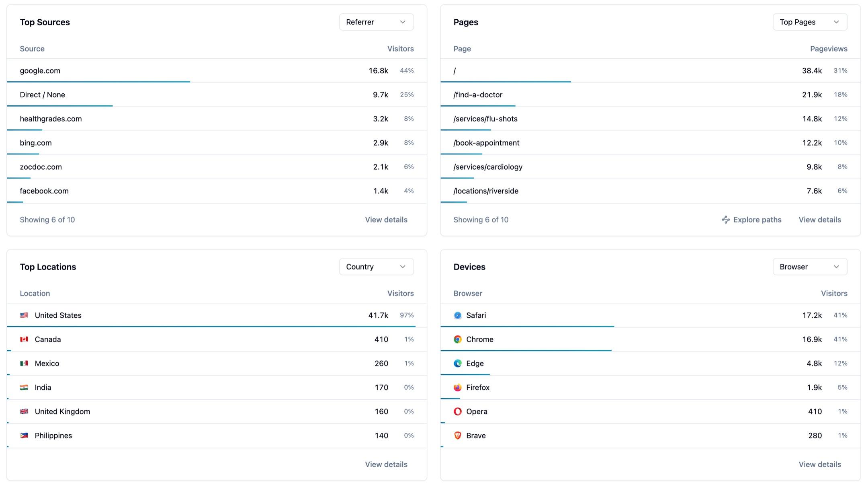
Task: Click the Brave browser icon
Action: (457, 436)
